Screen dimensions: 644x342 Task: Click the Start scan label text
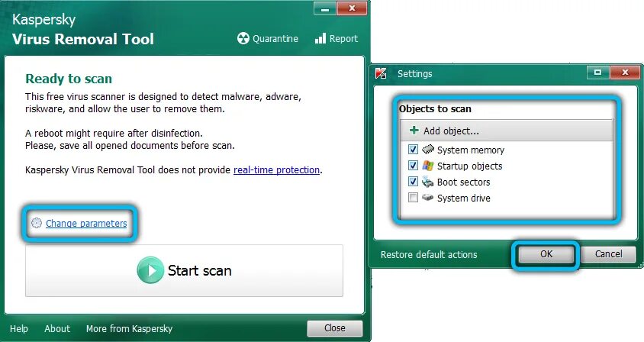(200, 270)
